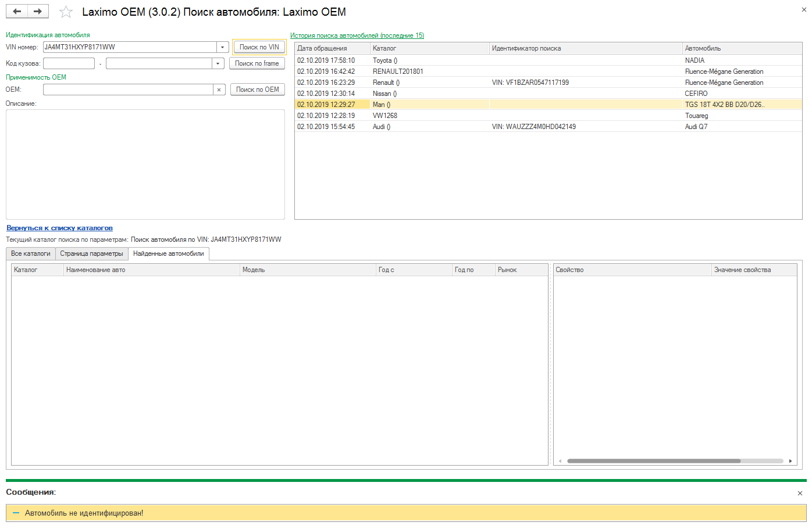This screenshot has height=529, width=812.
Task: Close the messages panel
Action: [800, 493]
